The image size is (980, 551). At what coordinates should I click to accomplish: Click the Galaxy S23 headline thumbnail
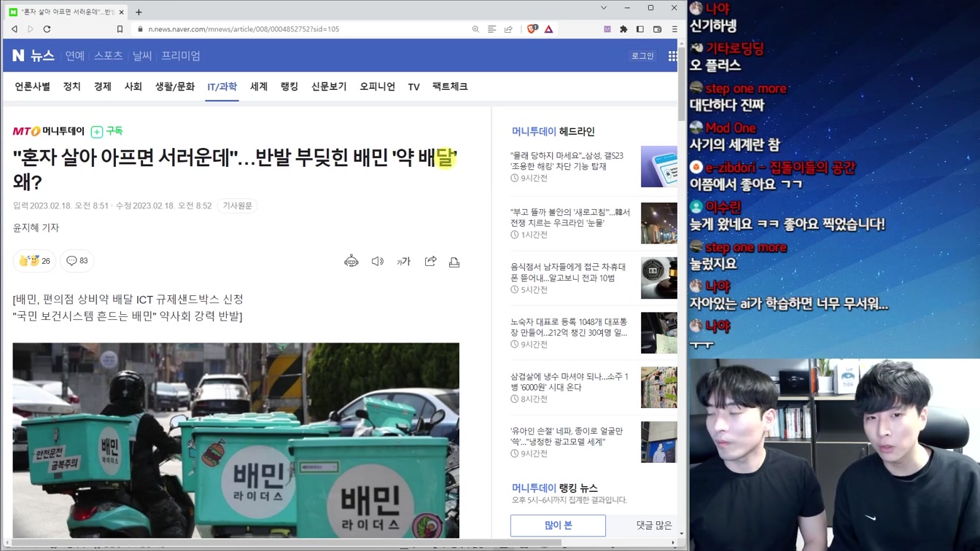[658, 166]
